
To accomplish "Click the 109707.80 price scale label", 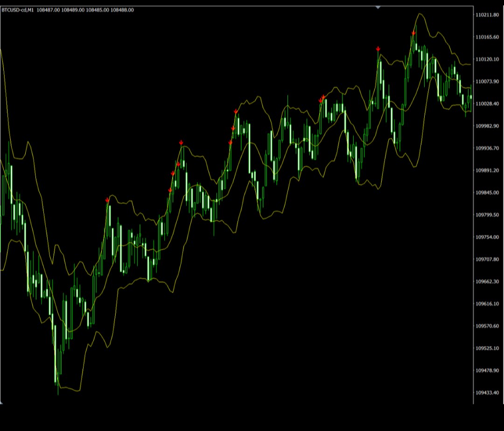I will coord(487,259).
